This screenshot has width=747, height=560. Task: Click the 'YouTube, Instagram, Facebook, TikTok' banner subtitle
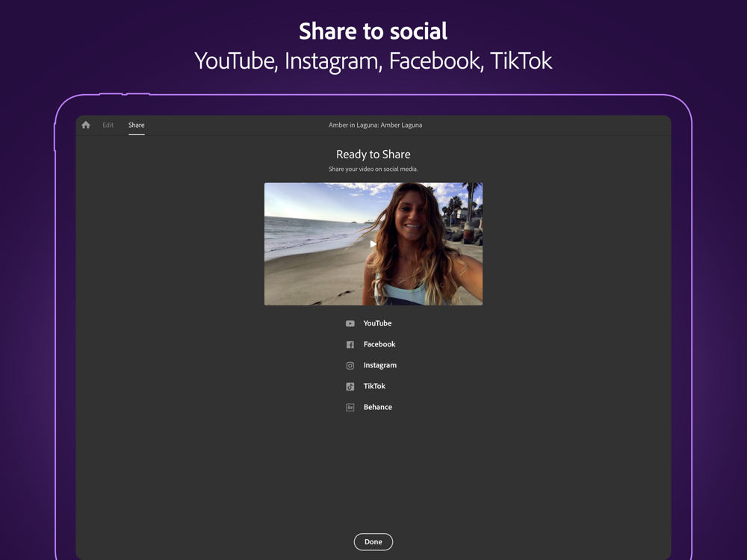(373, 61)
